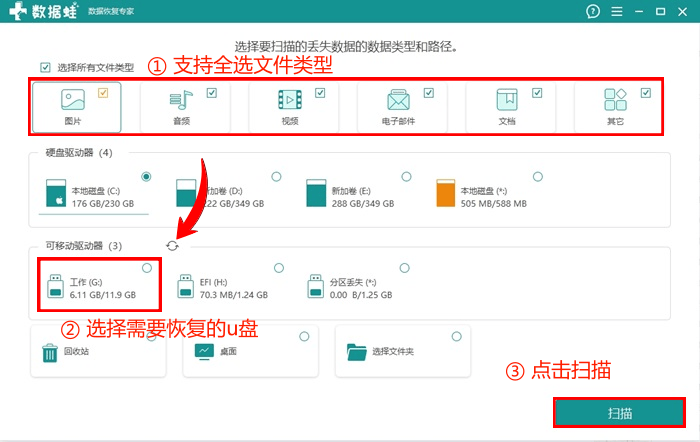Image resolution: width=700 pixels, height=442 pixels.
Task: Select the 图片 picture type icon
Action: pyautogui.click(x=73, y=99)
